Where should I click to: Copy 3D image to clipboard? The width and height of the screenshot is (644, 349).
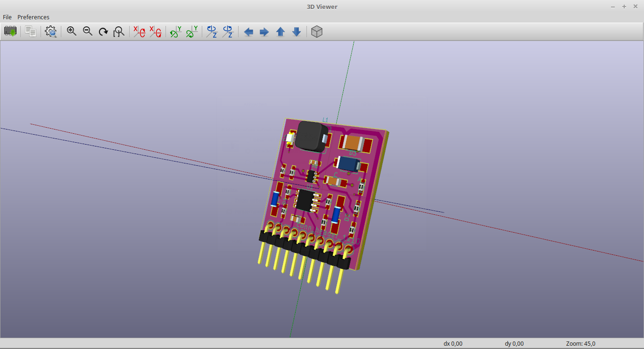[31, 32]
